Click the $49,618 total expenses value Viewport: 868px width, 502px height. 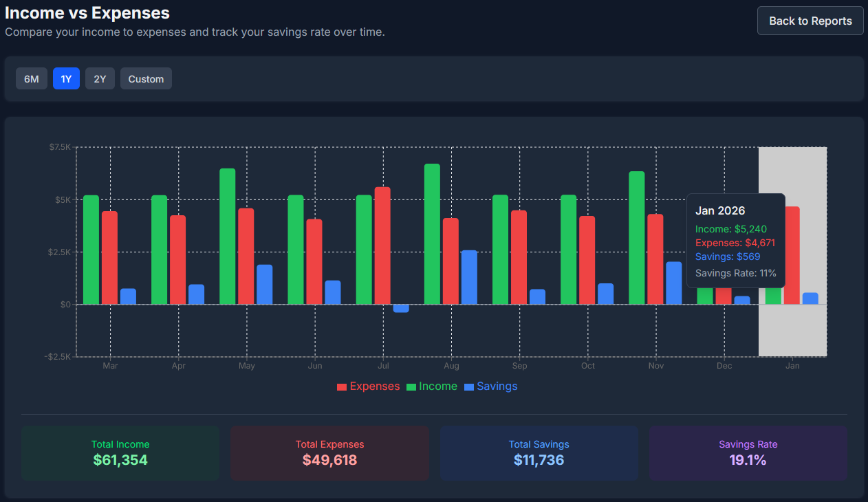329,460
